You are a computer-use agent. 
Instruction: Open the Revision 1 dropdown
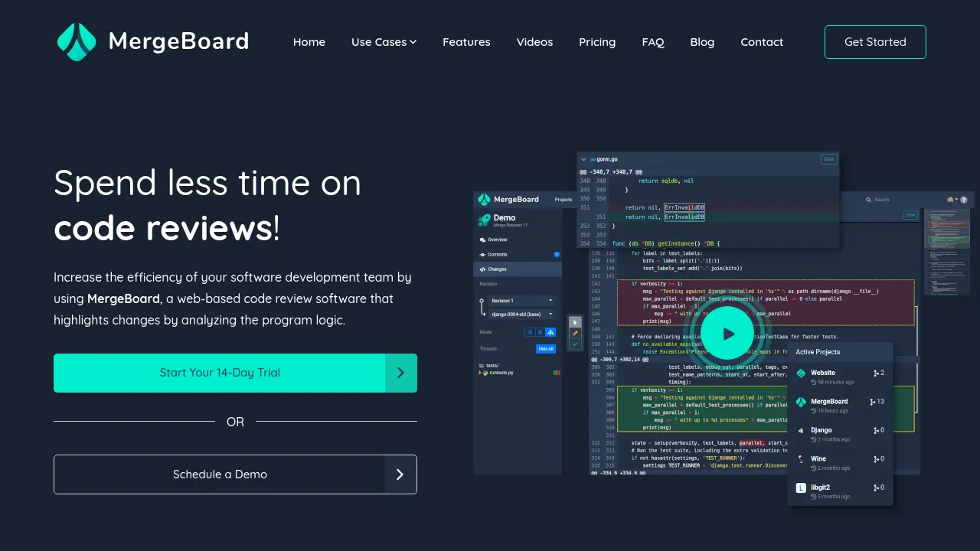point(521,301)
